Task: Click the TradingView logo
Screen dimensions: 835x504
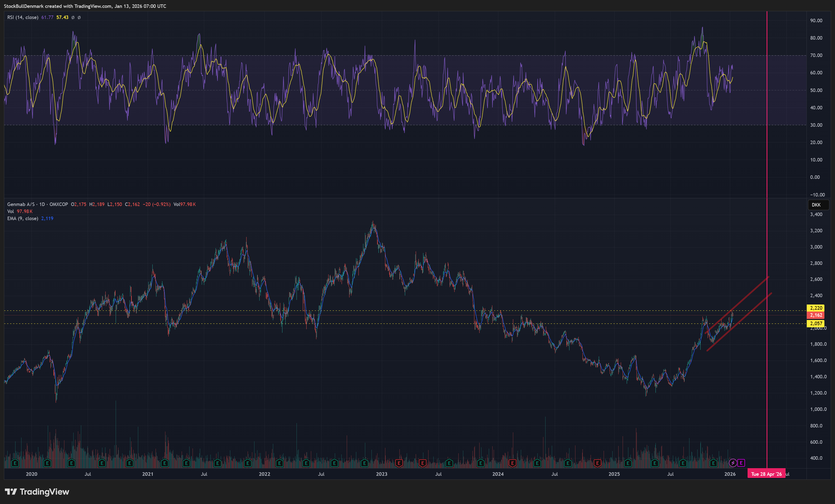Action: (37, 492)
